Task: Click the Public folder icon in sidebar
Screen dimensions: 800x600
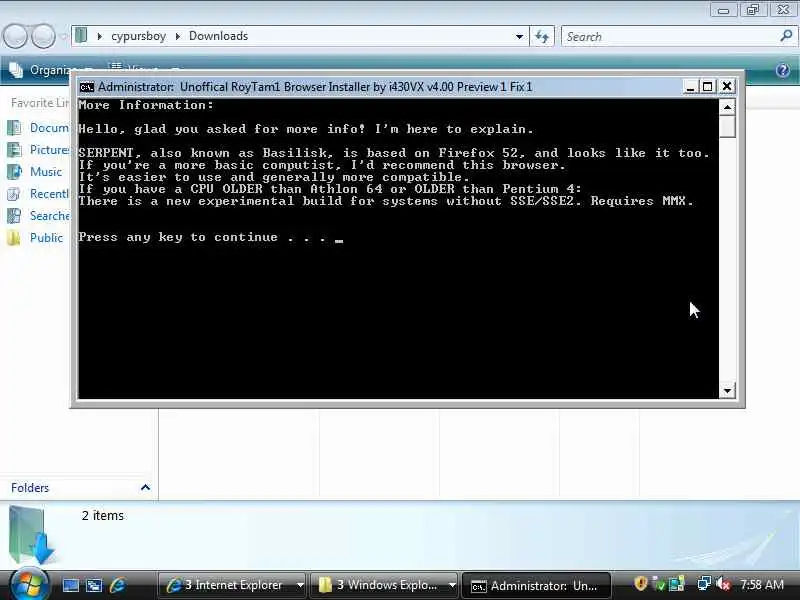Action: [14, 238]
